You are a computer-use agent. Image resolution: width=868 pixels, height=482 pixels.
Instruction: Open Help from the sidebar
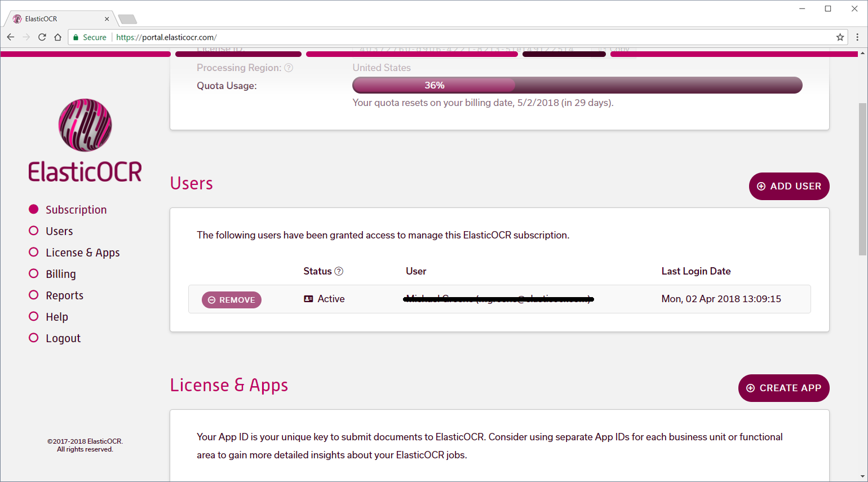point(48,317)
